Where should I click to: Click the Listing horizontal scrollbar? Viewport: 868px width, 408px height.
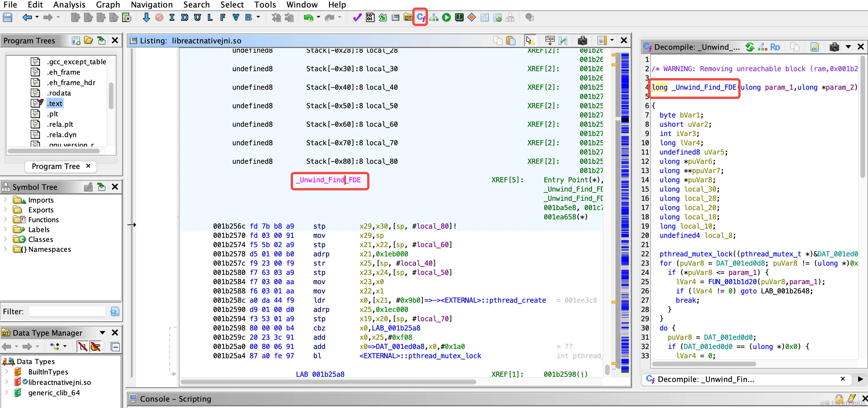click(328, 382)
